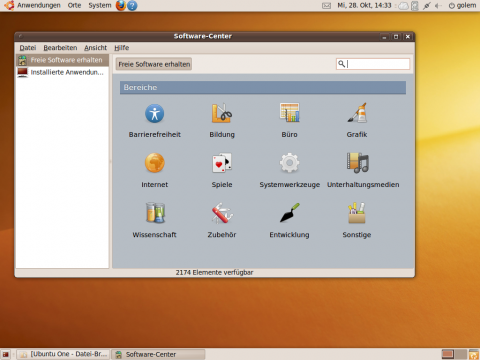The width and height of the screenshot is (480, 360).
Task: Open the Systemwerkzeuge gear icon
Action: coord(289,163)
